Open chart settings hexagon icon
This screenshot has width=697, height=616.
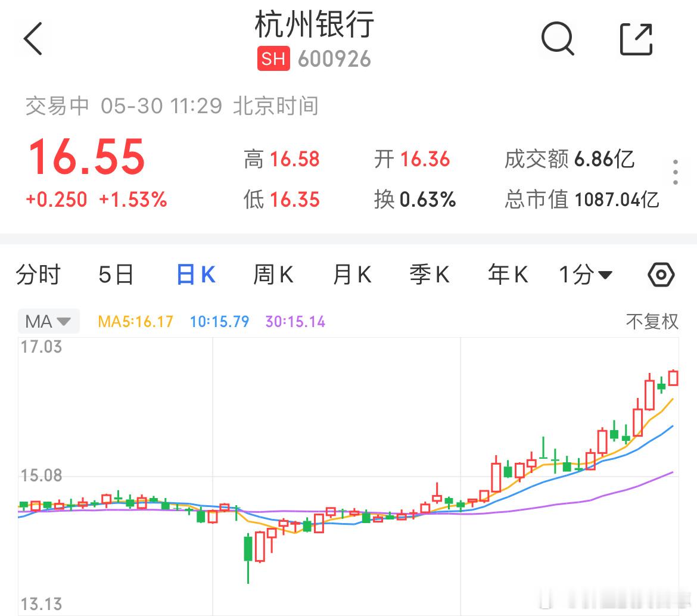coord(661,275)
